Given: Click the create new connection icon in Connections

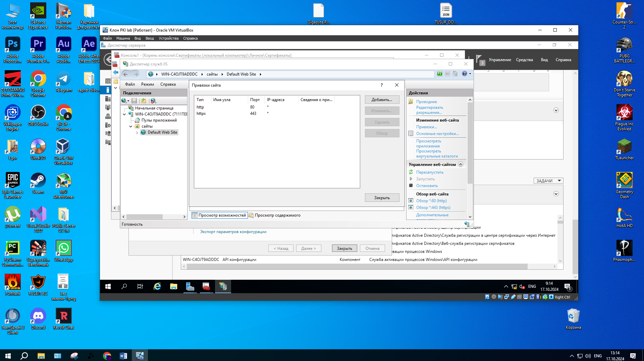Looking at the screenshot, I should (125, 101).
